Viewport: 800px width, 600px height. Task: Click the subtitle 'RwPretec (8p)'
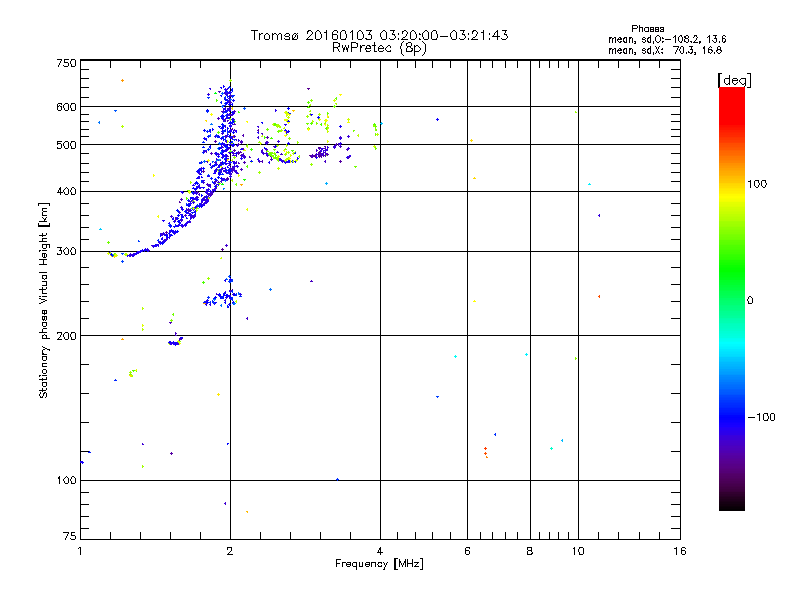tap(379, 48)
